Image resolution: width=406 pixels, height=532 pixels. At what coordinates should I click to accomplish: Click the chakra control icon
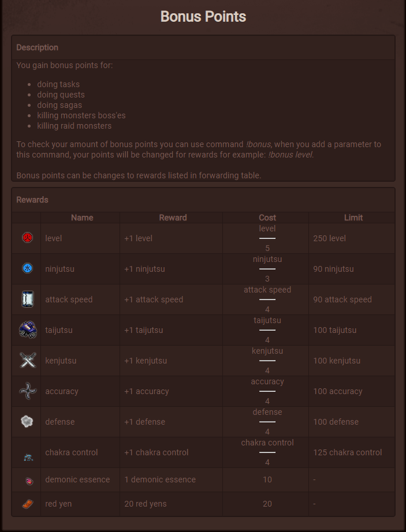point(28,458)
